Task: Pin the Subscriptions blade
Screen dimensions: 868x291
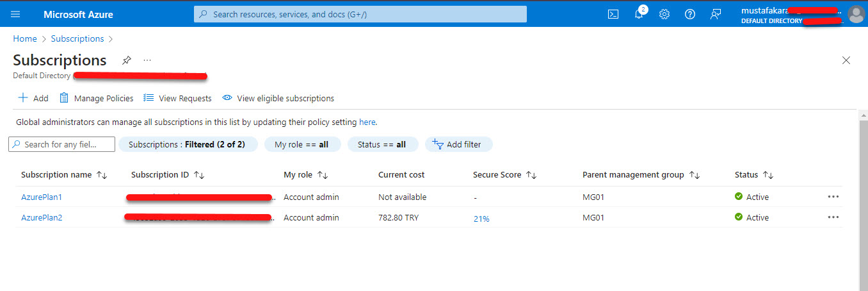Action: [x=127, y=60]
